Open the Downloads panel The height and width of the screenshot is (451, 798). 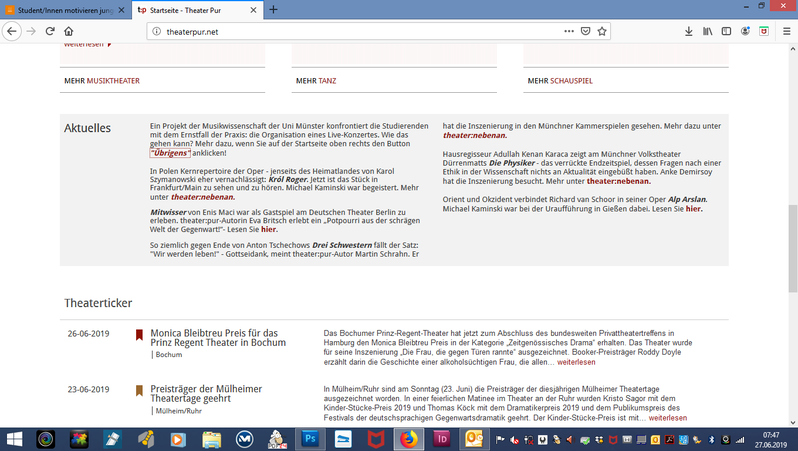pos(689,31)
